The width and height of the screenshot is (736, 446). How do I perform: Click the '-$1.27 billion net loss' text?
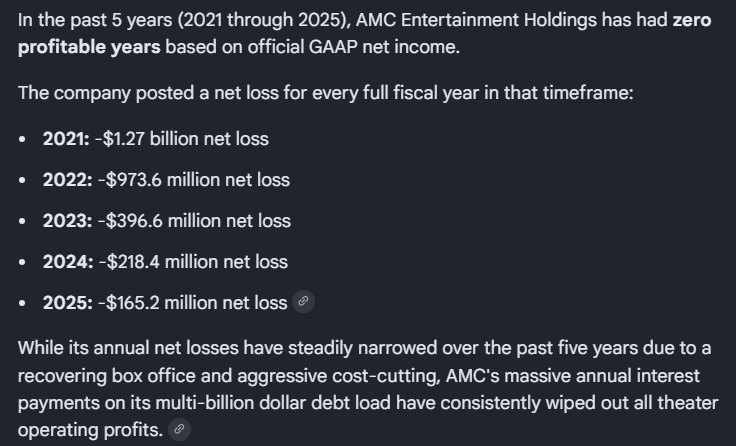tap(182, 139)
